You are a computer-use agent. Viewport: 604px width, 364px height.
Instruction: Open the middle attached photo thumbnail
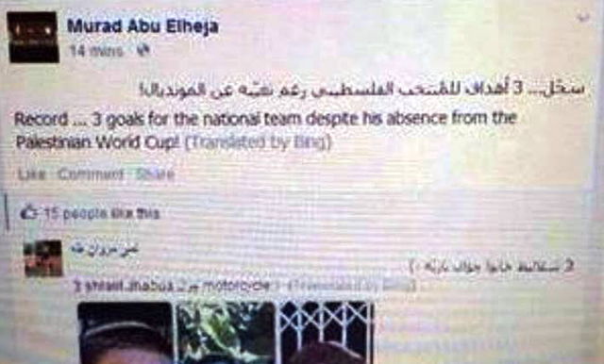[226, 333]
